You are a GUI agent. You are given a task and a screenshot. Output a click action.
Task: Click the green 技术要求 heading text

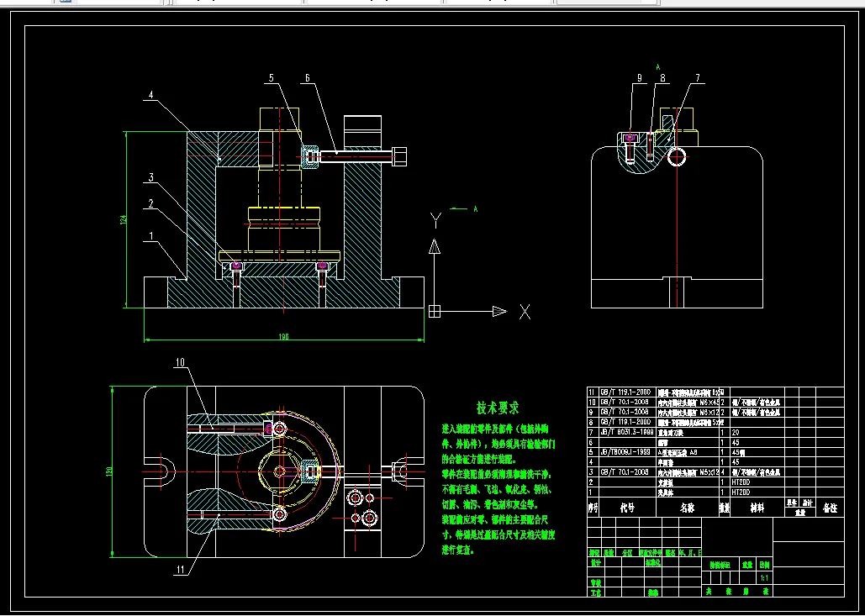[498, 408]
